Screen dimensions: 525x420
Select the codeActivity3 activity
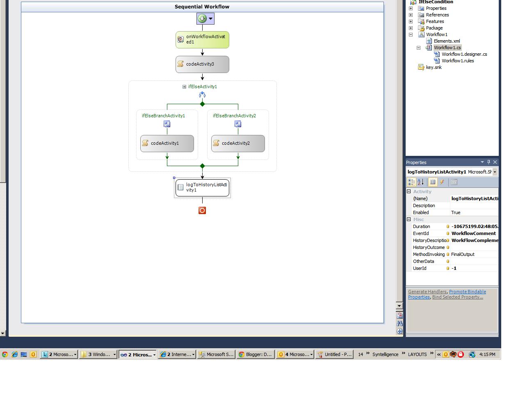(202, 64)
